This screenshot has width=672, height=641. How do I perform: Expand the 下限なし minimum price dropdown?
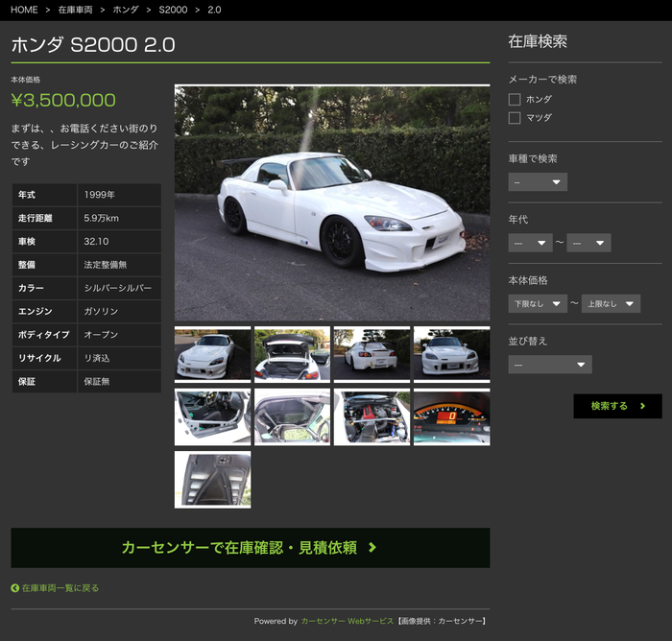[x=538, y=304]
